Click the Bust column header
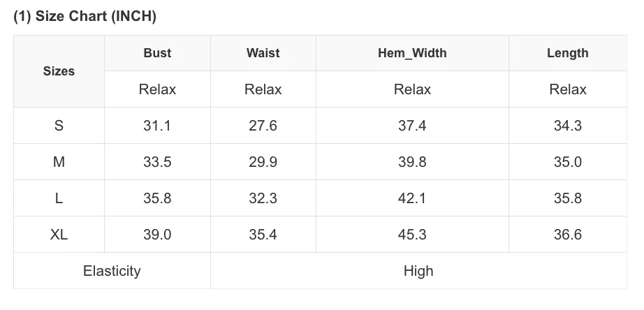Image resolution: width=644 pixels, height=310 pixels. pyautogui.click(x=157, y=53)
